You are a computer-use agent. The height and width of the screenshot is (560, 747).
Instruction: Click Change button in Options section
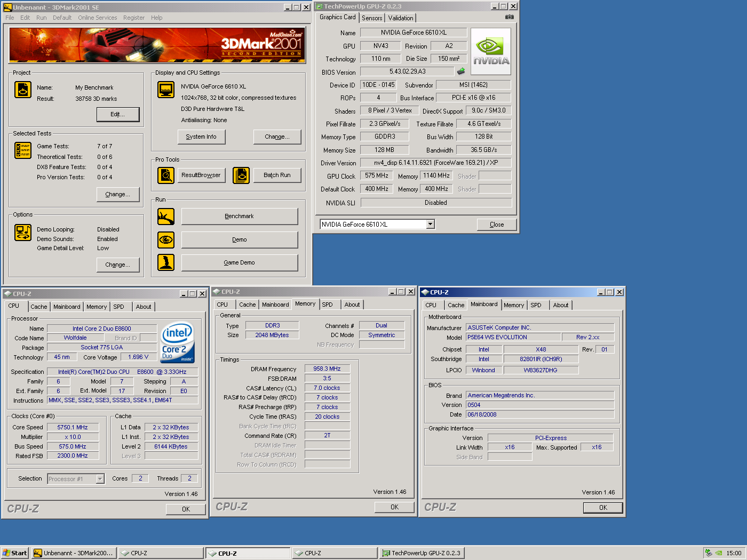pos(117,265)
